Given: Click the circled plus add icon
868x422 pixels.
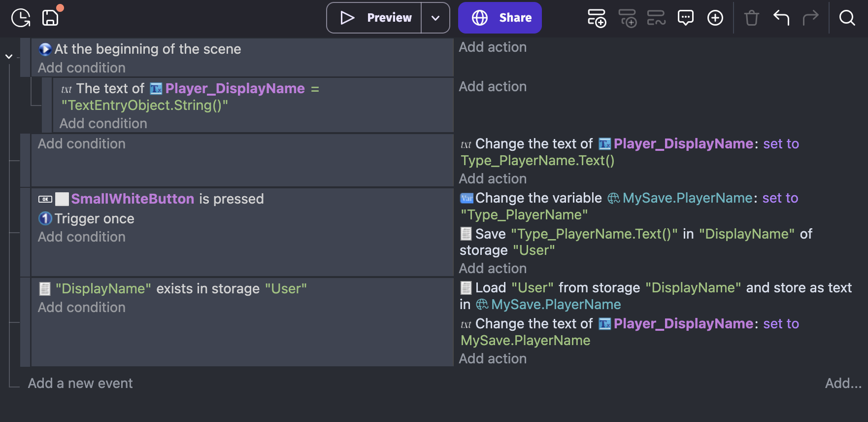Looking at the screenshot, I should click(x=715, y=18).
